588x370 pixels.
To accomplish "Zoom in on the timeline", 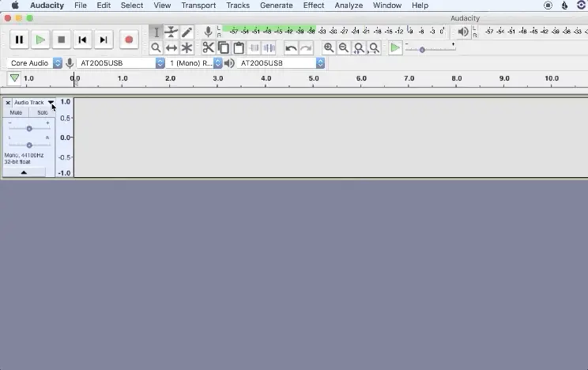I will click(329, 48).
